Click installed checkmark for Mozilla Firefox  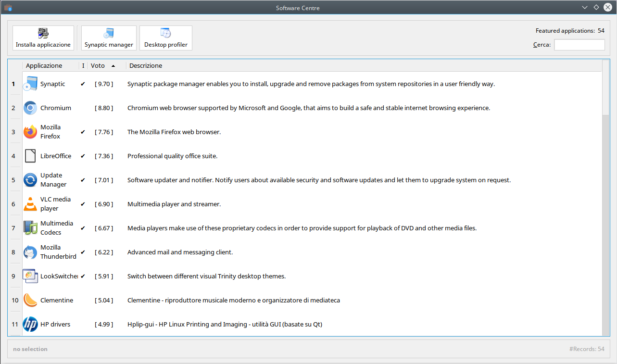click(x=83, y=132)
